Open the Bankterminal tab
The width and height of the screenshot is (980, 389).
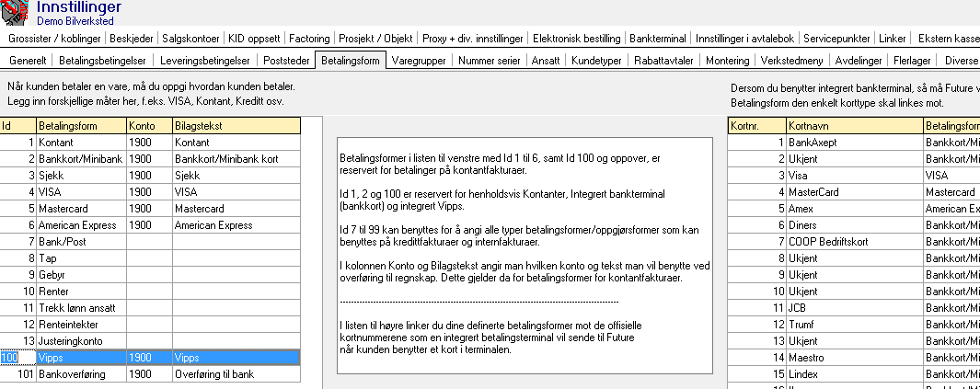(x=658, y=39)
